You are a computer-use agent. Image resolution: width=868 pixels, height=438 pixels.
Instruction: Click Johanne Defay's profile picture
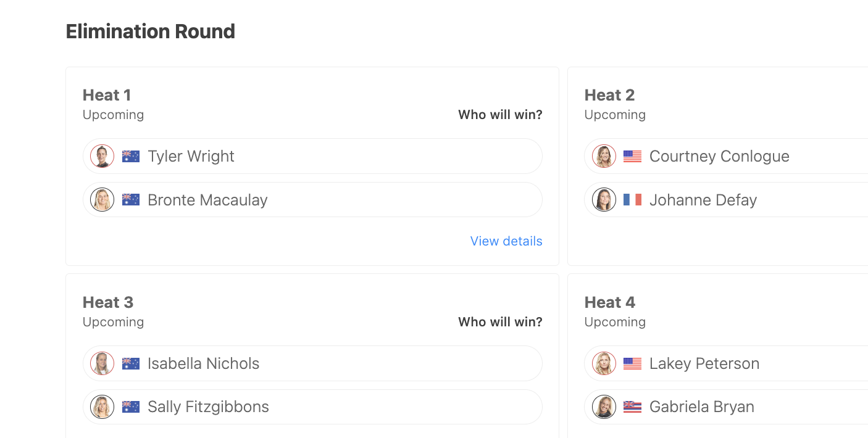[x=604, y=200]
